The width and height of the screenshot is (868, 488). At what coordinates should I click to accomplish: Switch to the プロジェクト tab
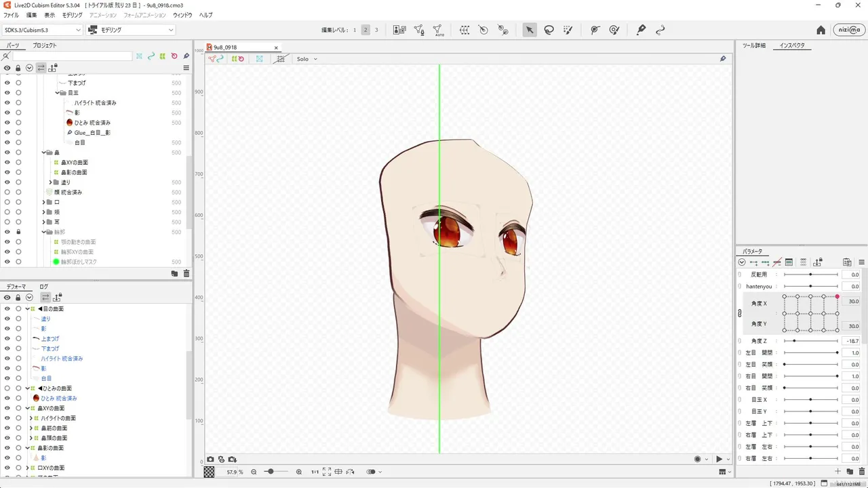tap(45, 45)
